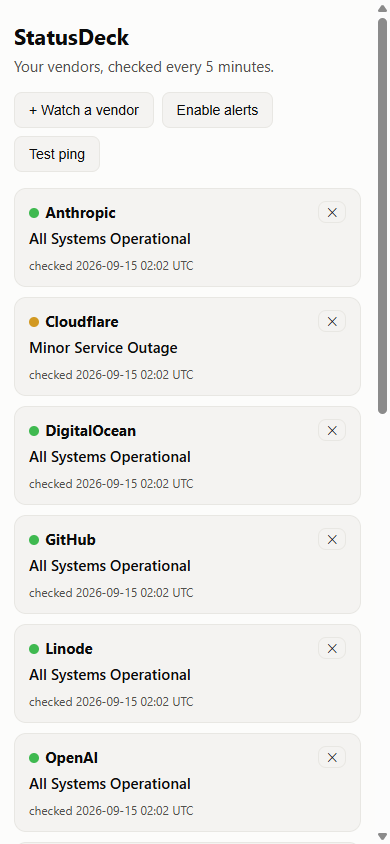Image resolution: width=390 pixels, height=844 pixels.
Task: Remove the OpenAI vendor card
Action: (x=332, y=757)
